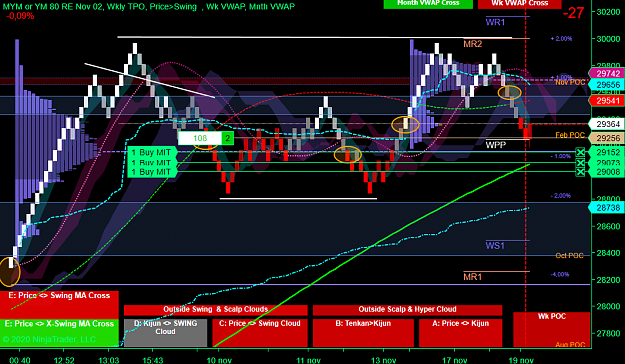Click the 27800 price axis label
The width and height of the screenshot is (625, 364).
click(x=608, y=333)
